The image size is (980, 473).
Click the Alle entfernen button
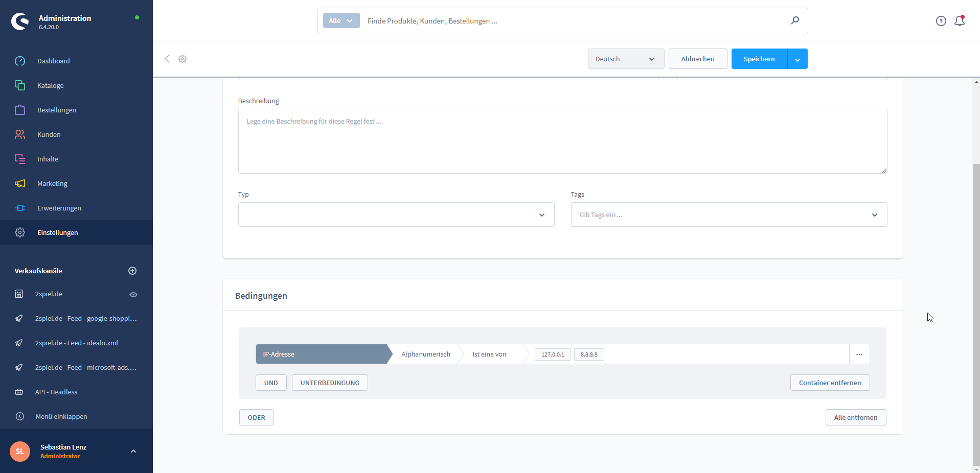(856, 417)
